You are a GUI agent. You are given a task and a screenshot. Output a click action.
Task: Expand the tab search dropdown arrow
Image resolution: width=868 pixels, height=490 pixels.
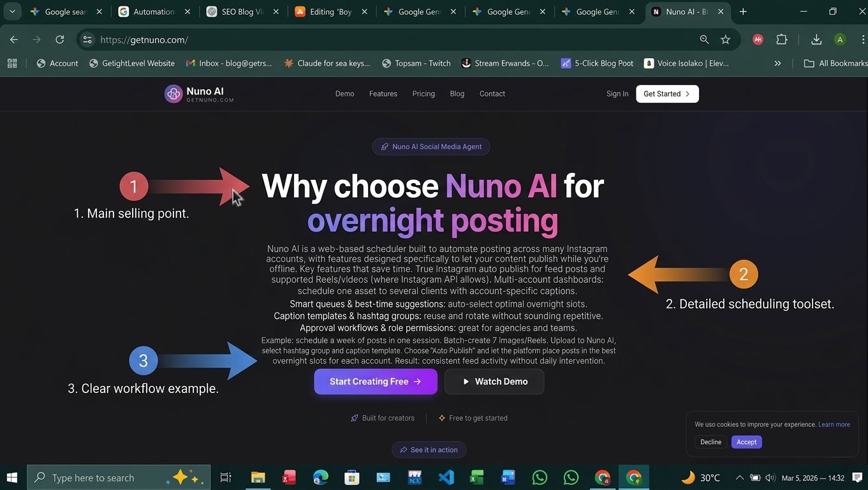pyautogui.click(x=12, y=11)
